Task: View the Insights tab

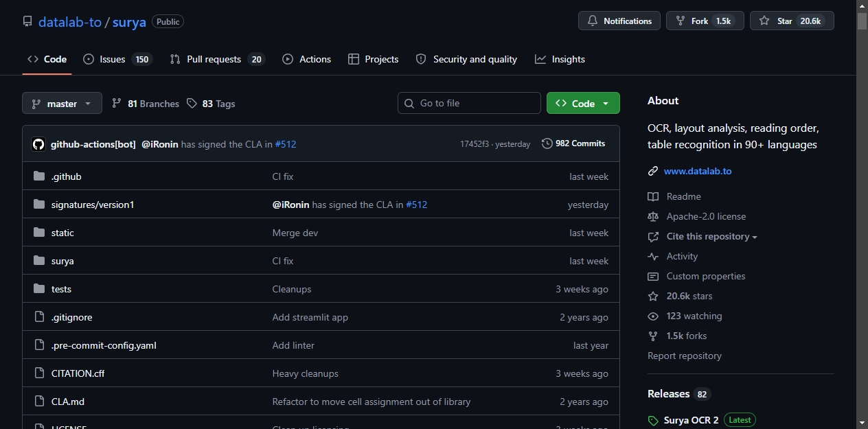Action: click(560, 59)
